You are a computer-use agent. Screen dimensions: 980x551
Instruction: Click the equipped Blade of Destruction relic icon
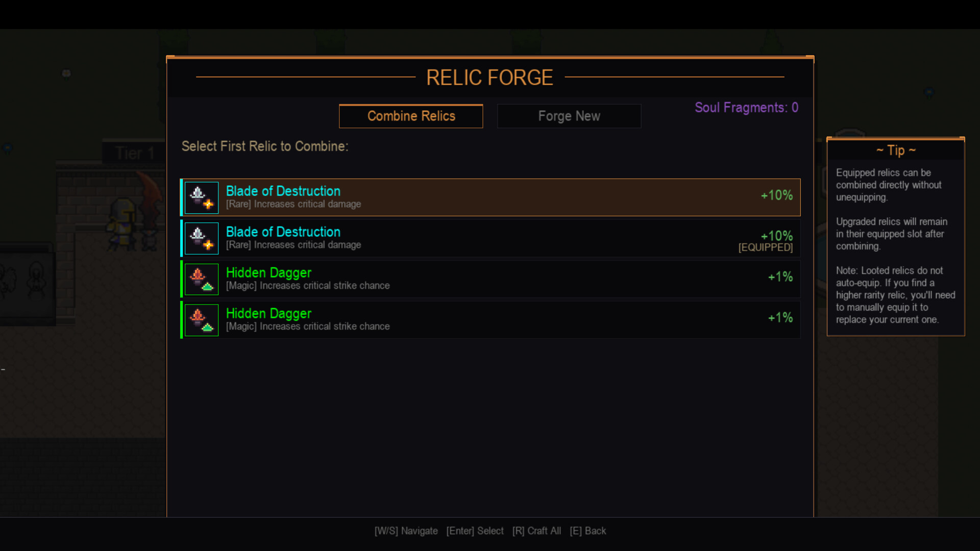tap(201, 238)
